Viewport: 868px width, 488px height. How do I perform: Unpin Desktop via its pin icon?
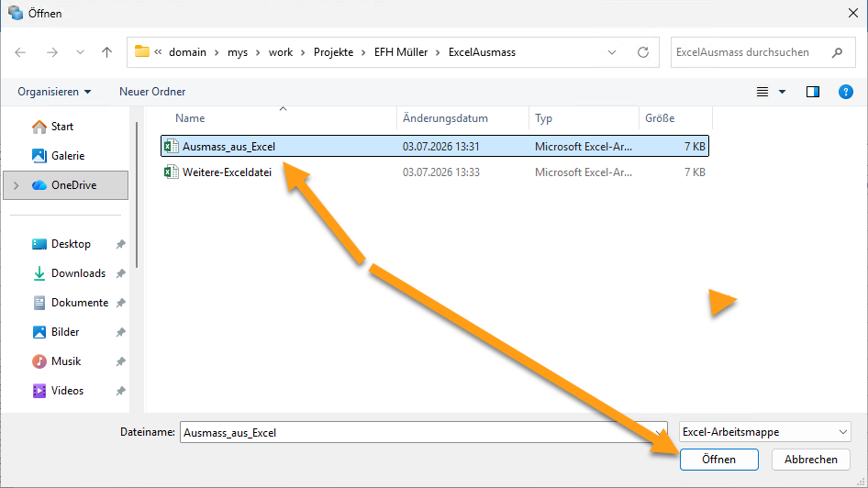point(121,245)
